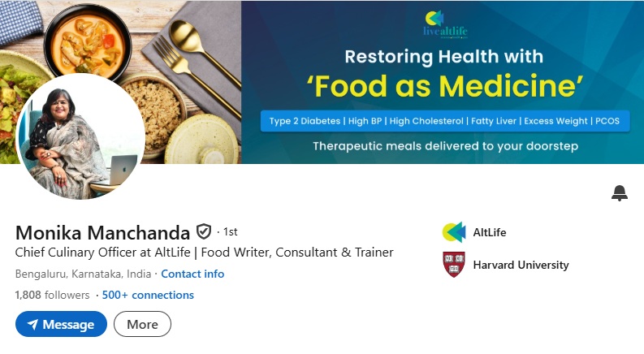
Task: Open the AltLife company logo
Action: (x=454, y=232)
